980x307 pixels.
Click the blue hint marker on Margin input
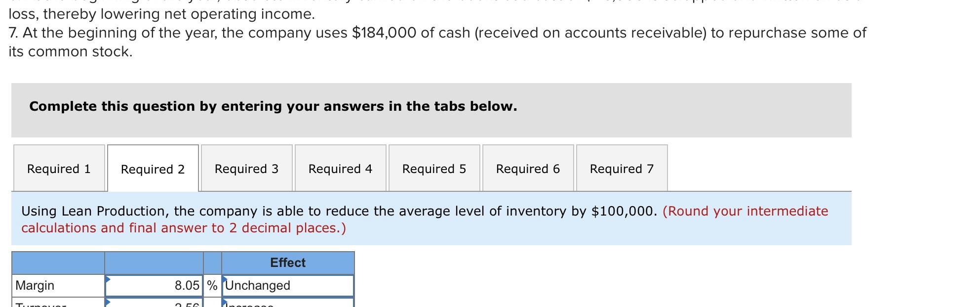coord(109,278)
